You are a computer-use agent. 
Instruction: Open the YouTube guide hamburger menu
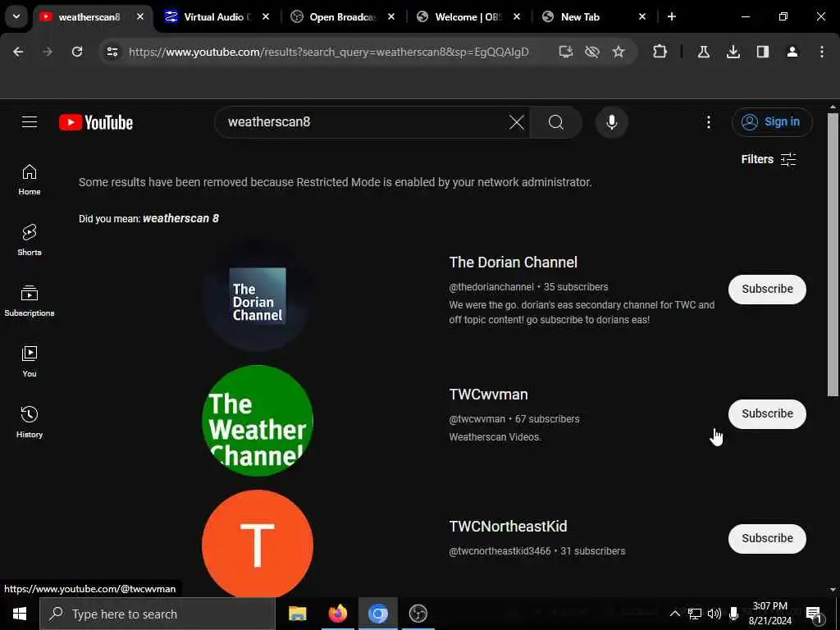point(30,122)
